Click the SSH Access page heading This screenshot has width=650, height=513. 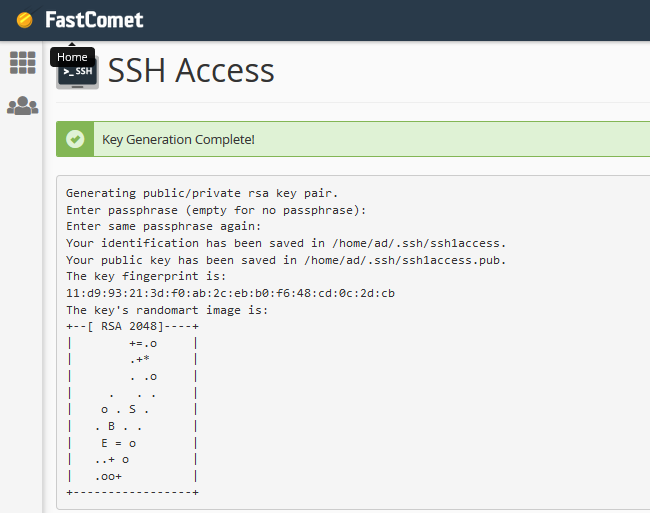pos(191,70)
